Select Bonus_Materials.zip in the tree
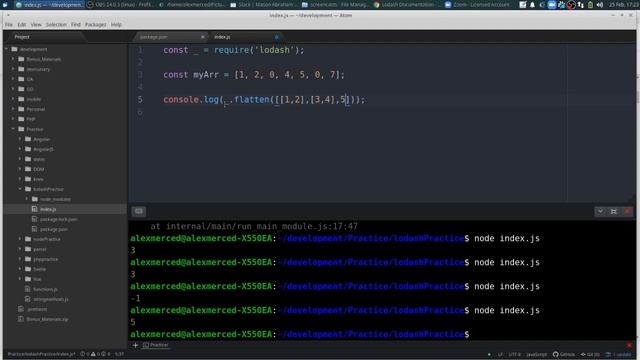 coord(47,319)
